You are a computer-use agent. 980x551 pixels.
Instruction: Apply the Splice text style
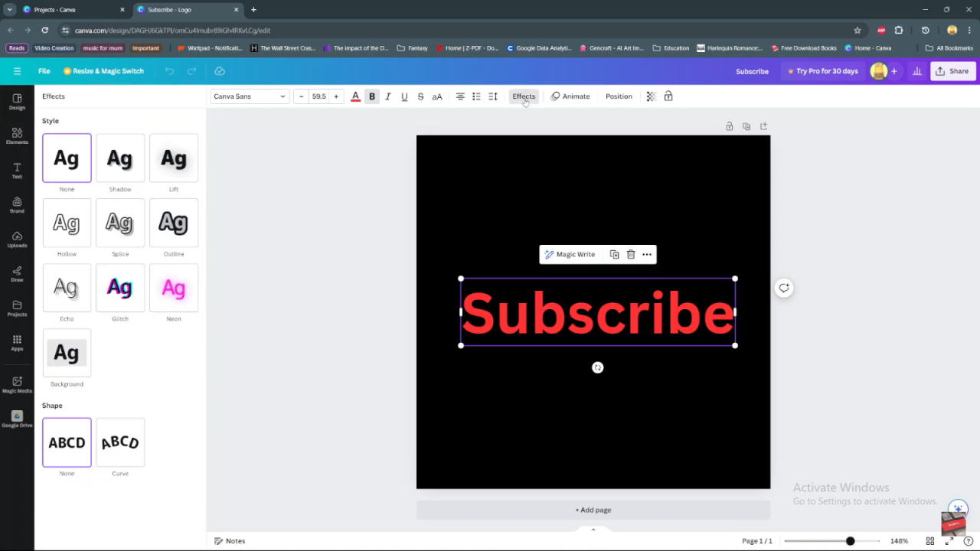pyautogui.click(x=120, y=223)
